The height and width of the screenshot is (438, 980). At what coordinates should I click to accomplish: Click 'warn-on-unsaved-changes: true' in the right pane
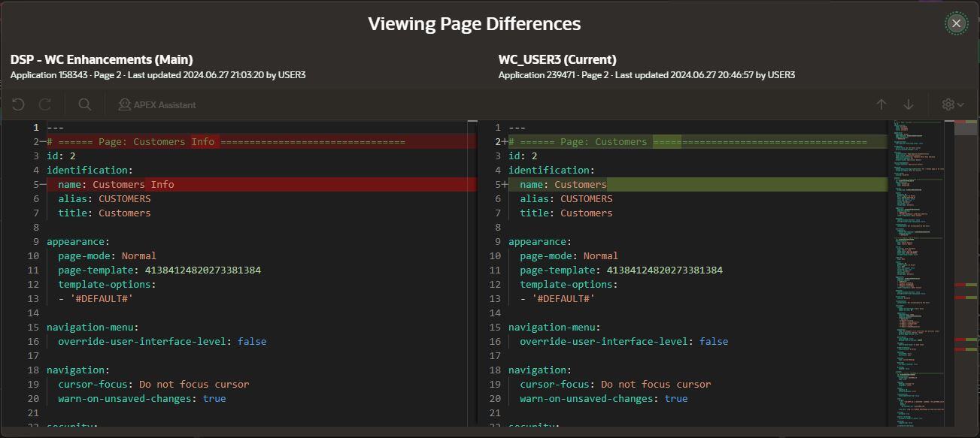(604, 398)
